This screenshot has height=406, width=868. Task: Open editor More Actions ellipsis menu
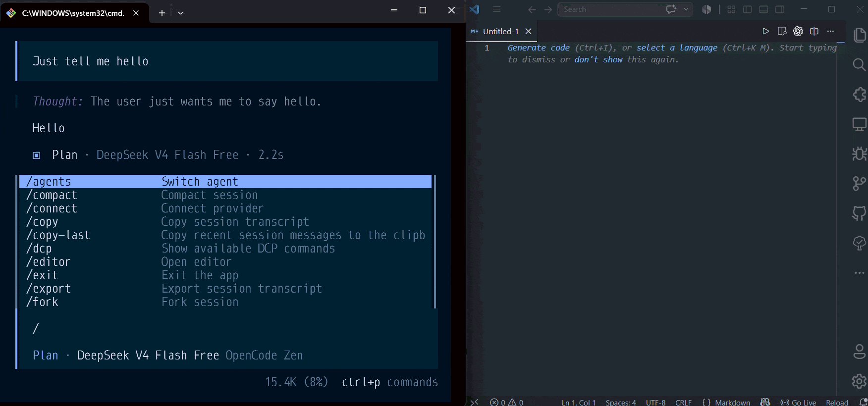[x=831, y=31]
